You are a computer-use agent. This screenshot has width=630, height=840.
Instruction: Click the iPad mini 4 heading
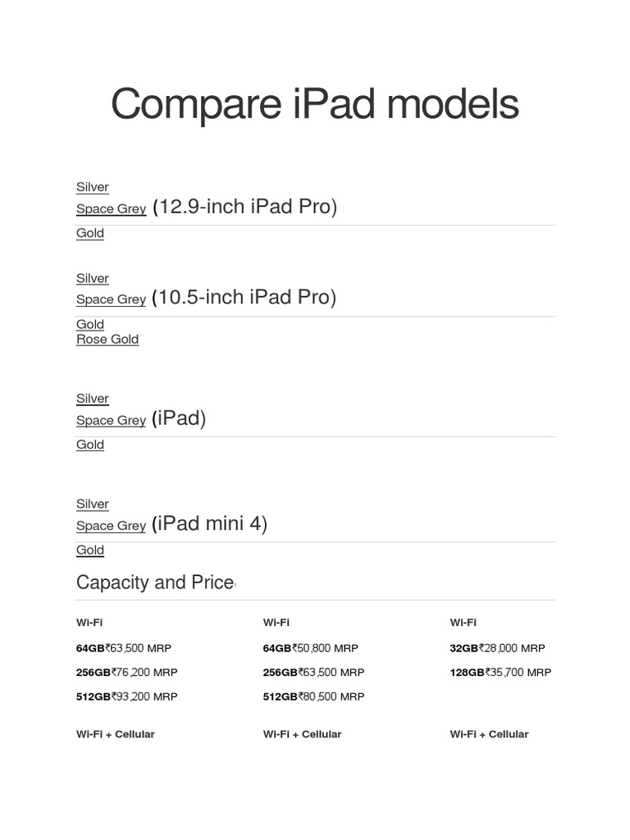[x=210, y=523]
